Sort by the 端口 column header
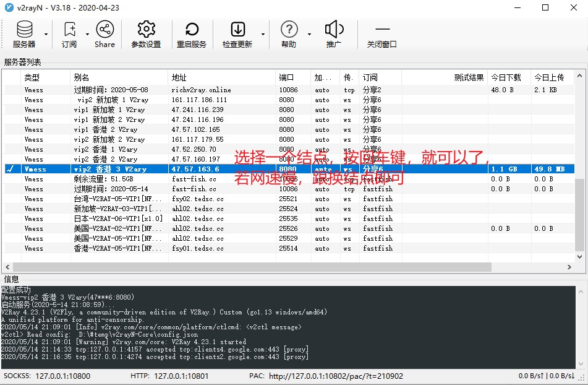The width and height of the screenshot is (588, 385). (x=293, y=77)
